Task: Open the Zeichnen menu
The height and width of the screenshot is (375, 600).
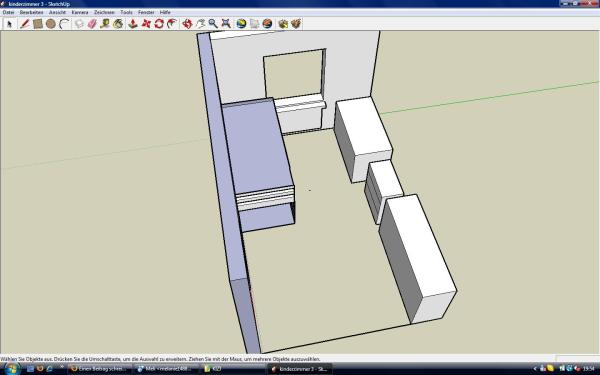Action: pyautogui.click(x=104, y=12)
